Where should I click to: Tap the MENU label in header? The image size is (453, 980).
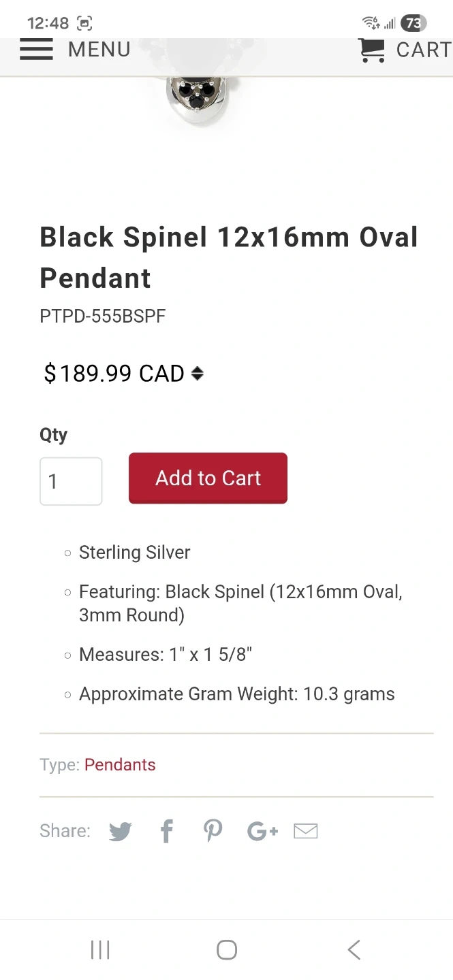(99, 50)
